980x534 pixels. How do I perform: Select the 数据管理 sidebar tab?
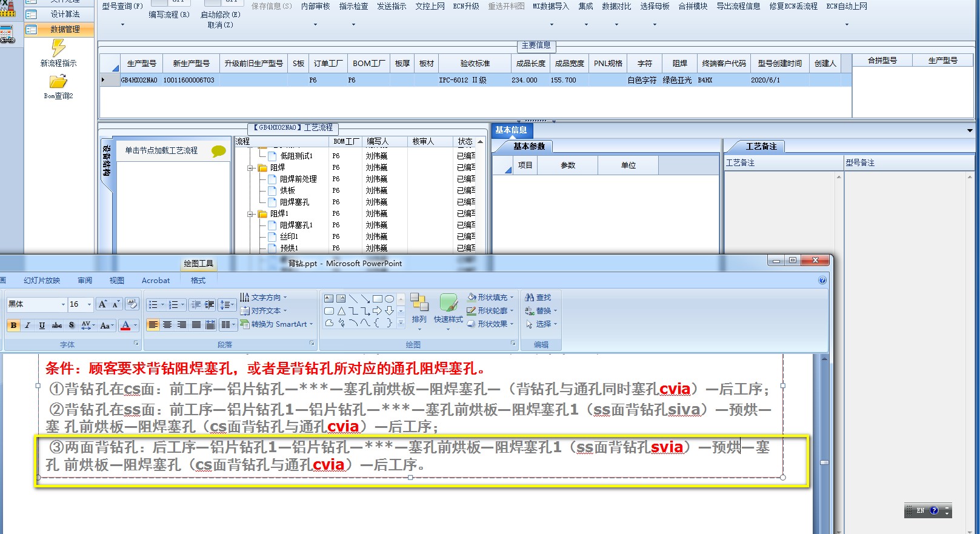pos(59,29)
